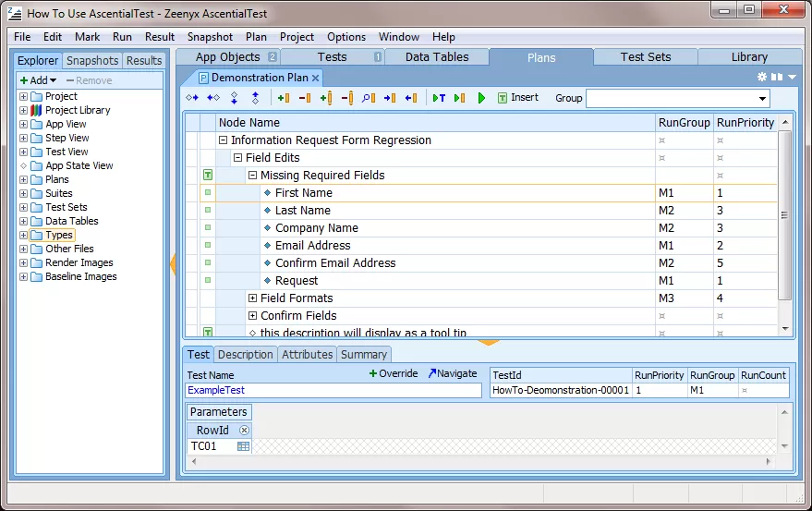This screenshot has height=511, width=812.
Task: Switch to the Library tab
Action: point(749,57)
